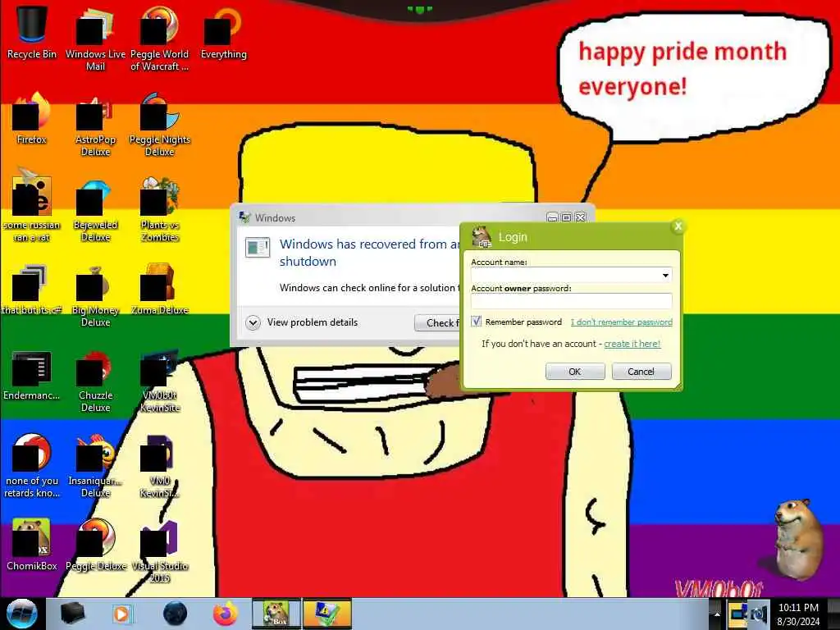
Task: Confirm login with the OK button
Action: [575, 372]
